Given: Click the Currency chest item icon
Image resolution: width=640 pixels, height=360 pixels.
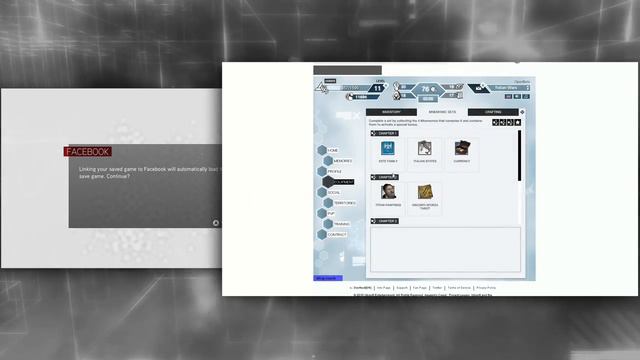Looking at the screenshot, I should [x=462, y=148].
